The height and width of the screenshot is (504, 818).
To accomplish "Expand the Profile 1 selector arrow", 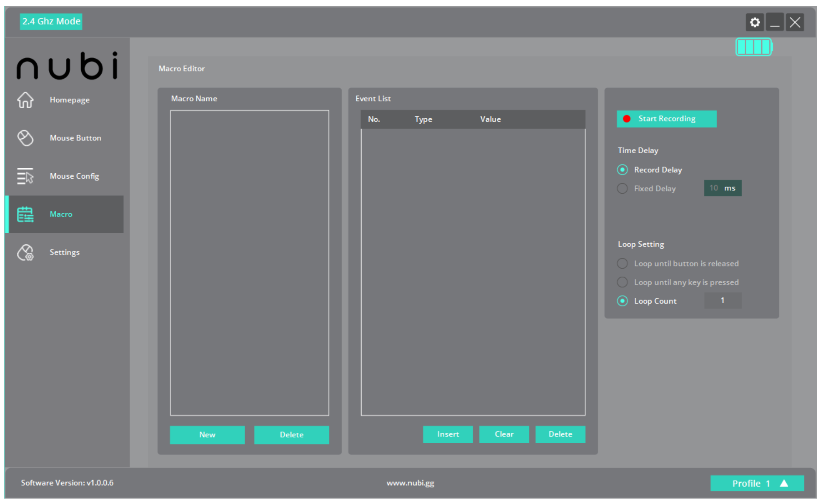I will (x=784, y=483).
